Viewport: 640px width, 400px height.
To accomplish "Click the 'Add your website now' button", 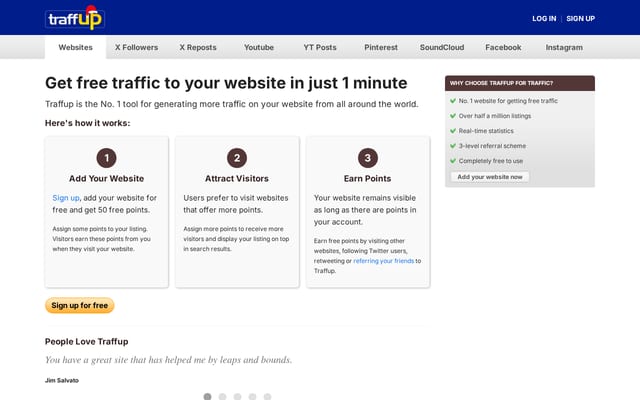I will (x=490, y=177).
